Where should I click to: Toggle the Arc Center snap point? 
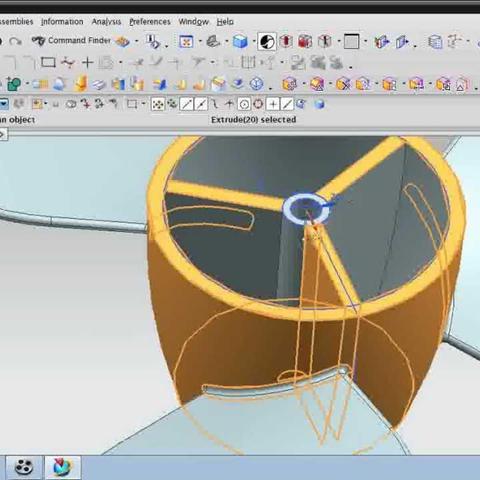[244, 104]
